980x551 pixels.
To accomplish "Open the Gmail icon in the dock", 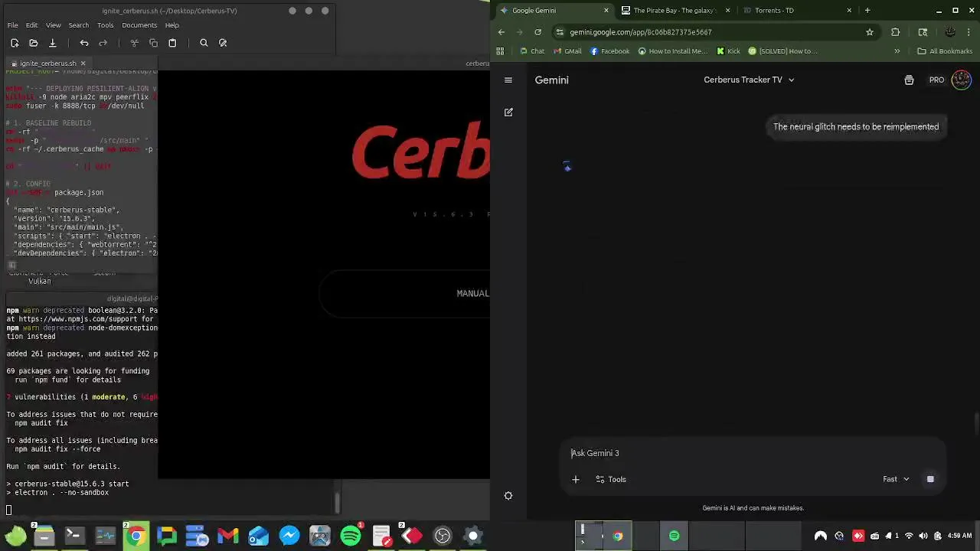I will click(228, 536).
